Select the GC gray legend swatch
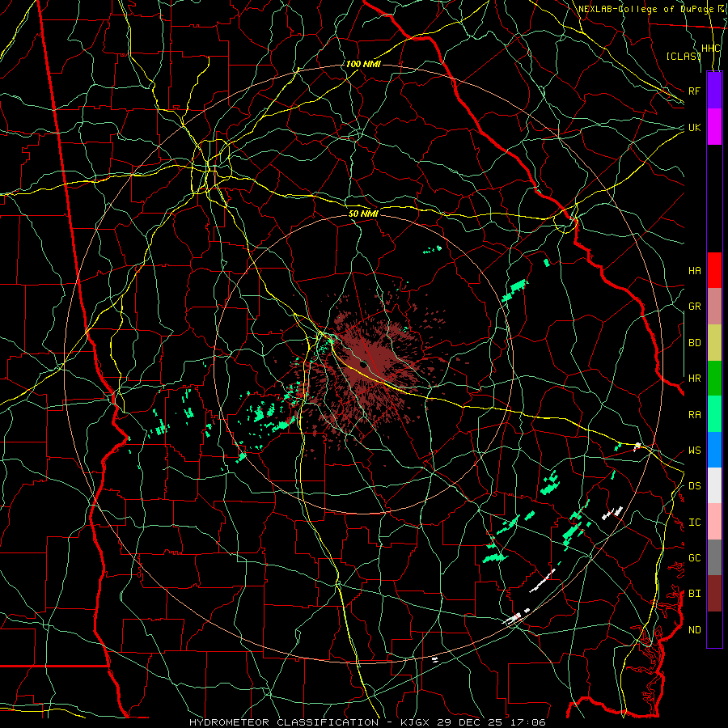This screenshot has height=728, width=728. point(714,557)
